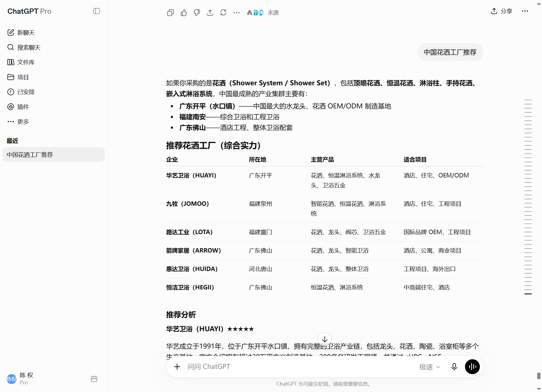Click table cell 华艺卫浴（HUAYI）
The height and width of the screenshot is (392, 542).
[191, 176]
